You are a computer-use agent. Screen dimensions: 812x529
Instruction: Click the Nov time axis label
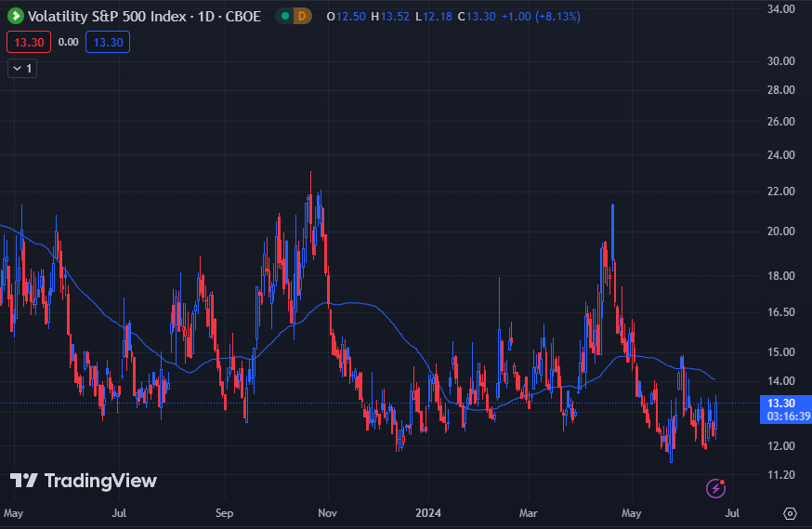click(327, 513)
